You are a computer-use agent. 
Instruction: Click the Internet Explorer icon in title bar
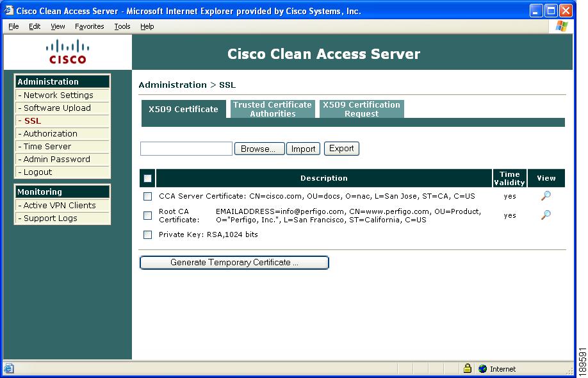pos(8,10)
